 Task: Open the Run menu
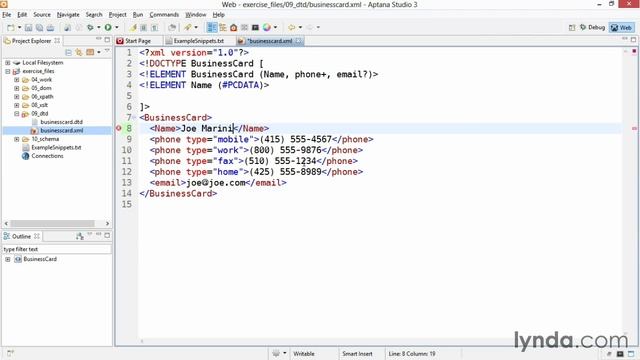click(138, 15)
